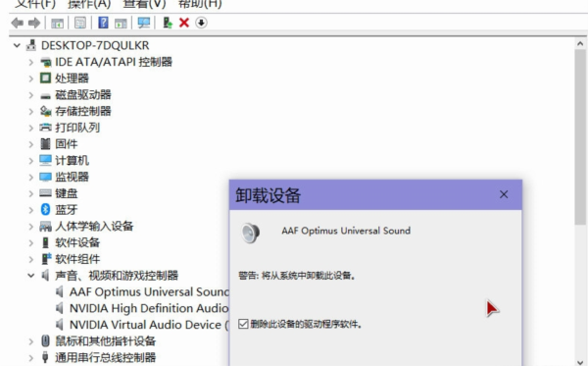Click the Forward arrow toolbar icon
Screen dimensions: 588x366
pyautogui.click(x=34, y=23)
